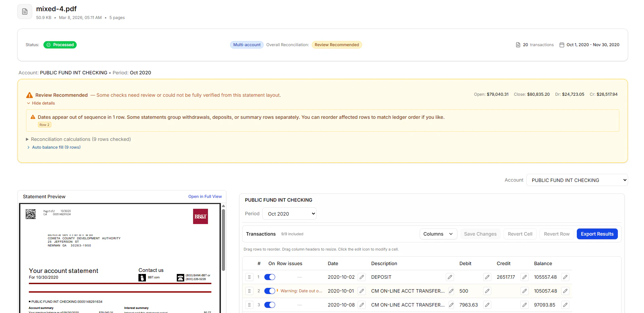Click the edit pencil for debit 500
Image resolution: width=644 pixels, height=313 pixels.
click(x=487, y=291)
